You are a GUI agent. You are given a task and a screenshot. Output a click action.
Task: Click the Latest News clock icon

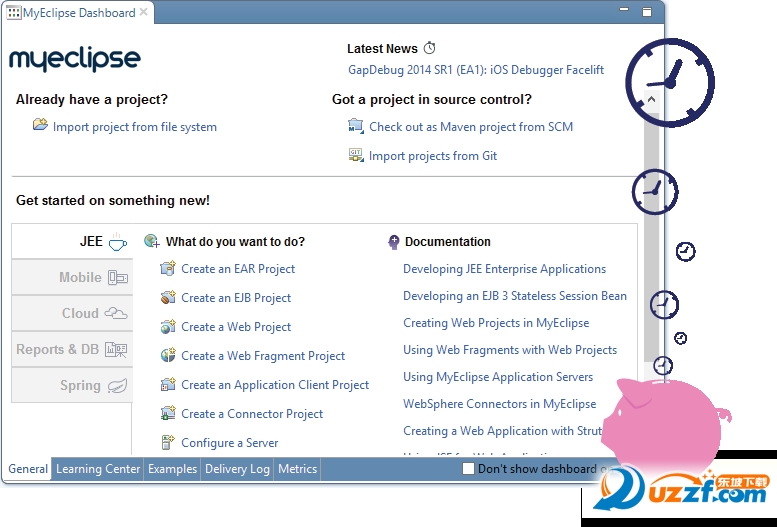tap(429, 48)
